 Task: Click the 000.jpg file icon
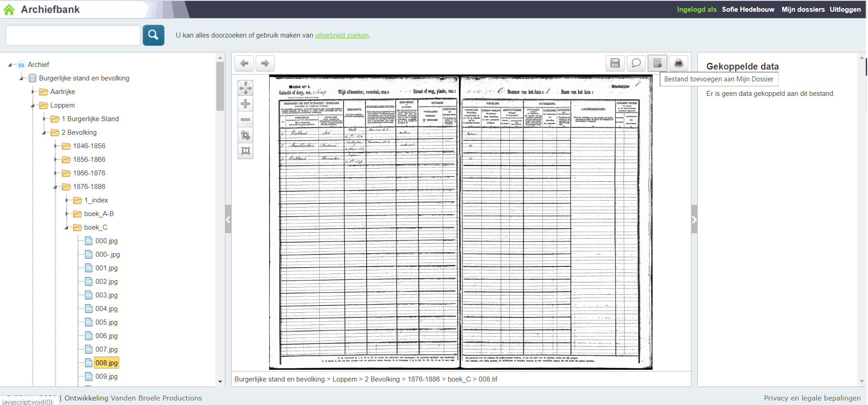tap(89, 241)
